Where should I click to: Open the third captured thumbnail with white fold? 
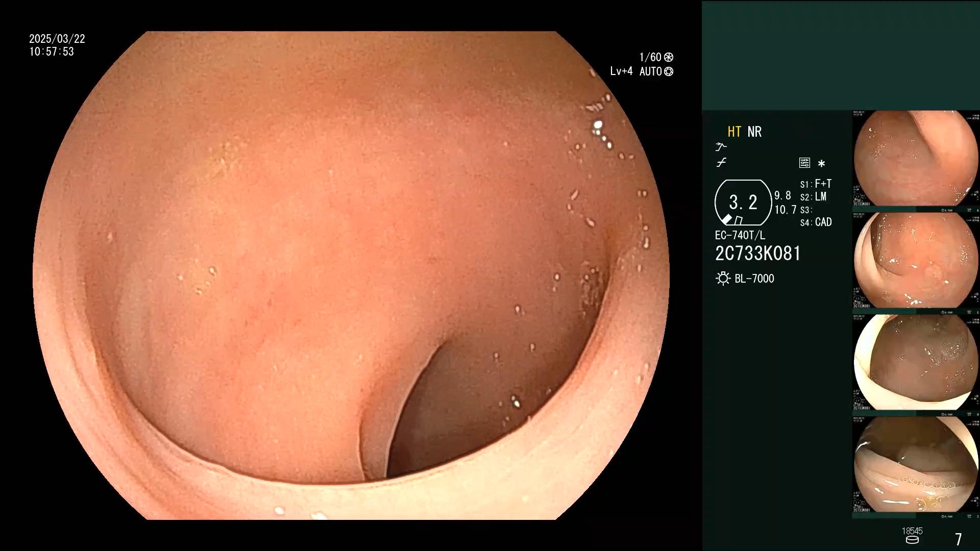tap(916, 363)
